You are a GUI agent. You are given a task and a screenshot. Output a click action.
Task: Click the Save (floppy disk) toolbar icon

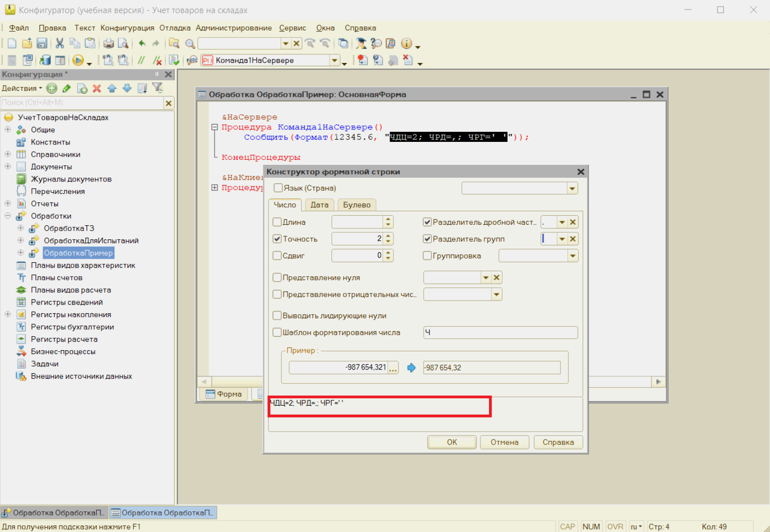[x=42, y=43]
